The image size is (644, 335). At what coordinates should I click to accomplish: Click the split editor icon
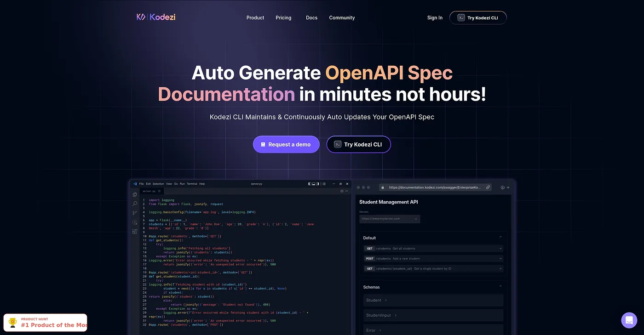[x=342, y=191]
